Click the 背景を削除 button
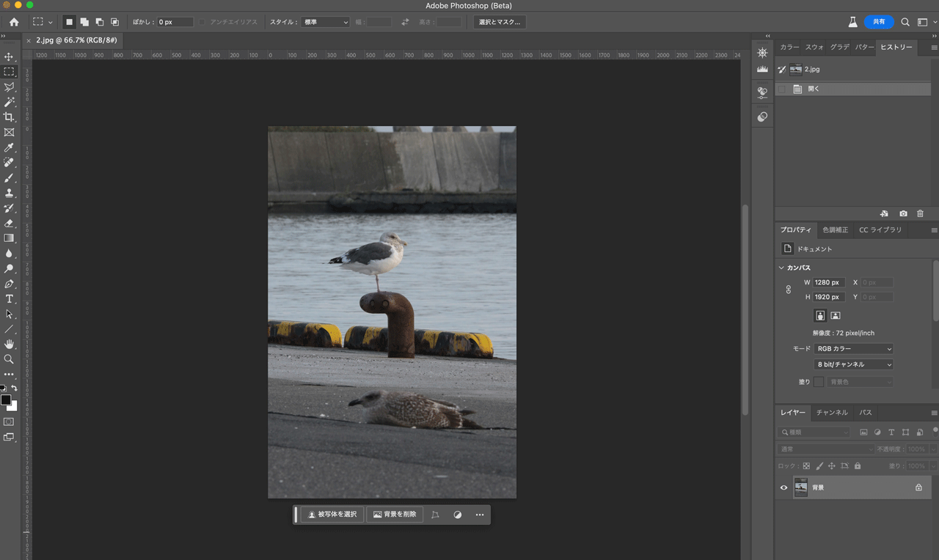939x560 pixels. (x=395, y=515)
